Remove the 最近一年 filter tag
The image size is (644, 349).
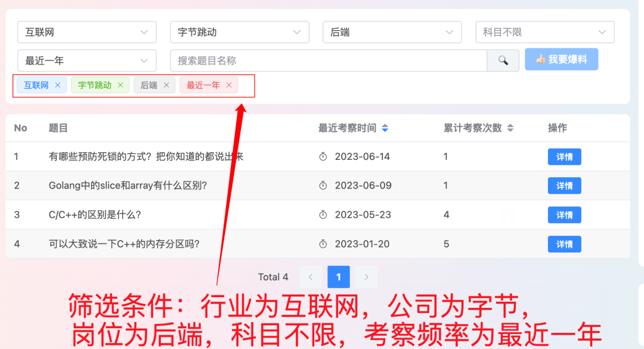click(x=229, y=85)
